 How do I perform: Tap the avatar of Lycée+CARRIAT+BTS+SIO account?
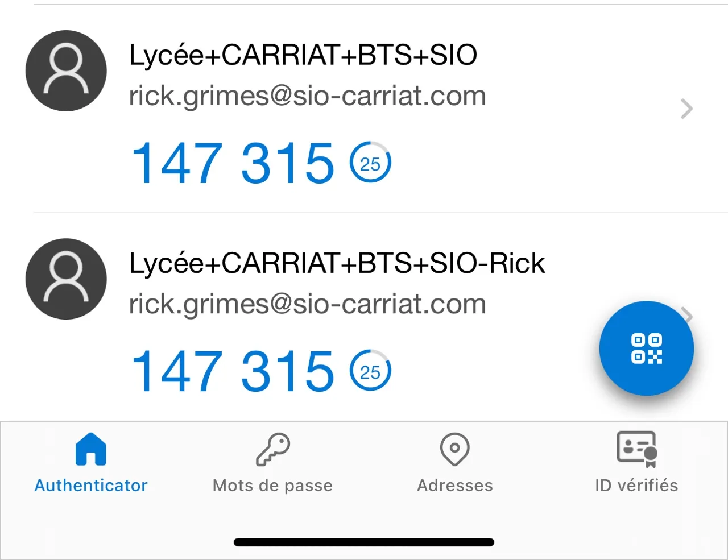[66, 70]
